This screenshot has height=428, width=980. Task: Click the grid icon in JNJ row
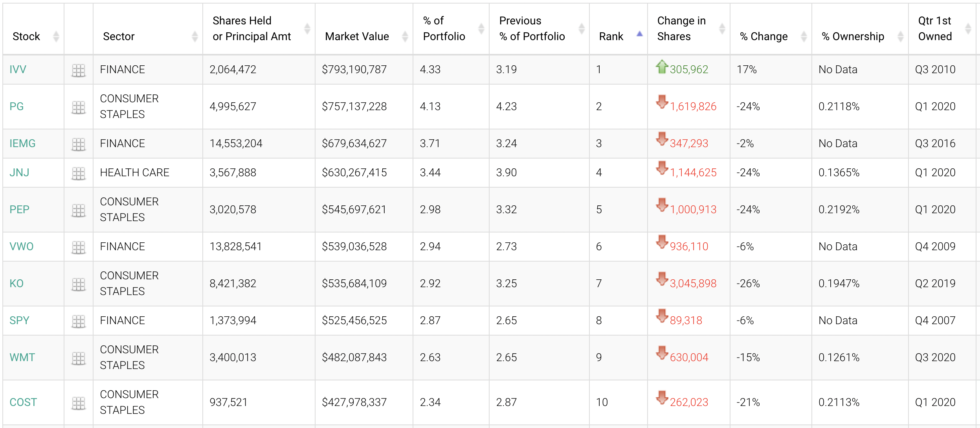pyautogui.click(x=79, y=173)
